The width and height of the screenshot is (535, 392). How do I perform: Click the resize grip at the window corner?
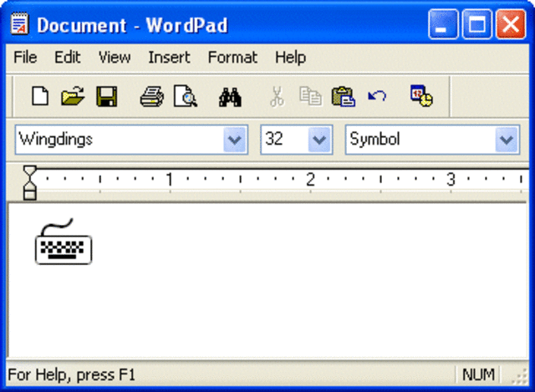[520, 376]
